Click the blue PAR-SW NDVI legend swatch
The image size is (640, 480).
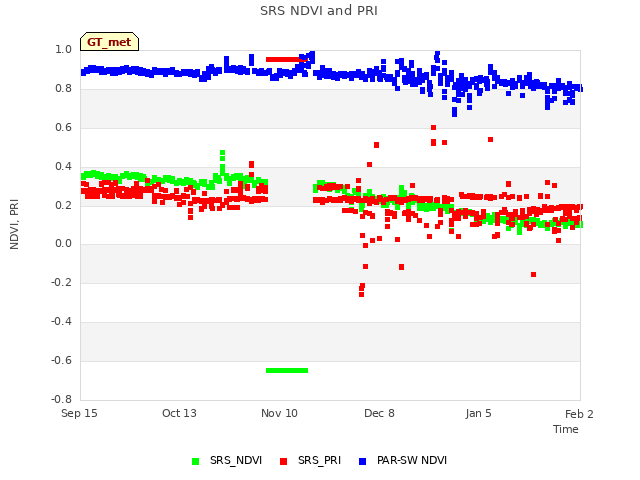tap(362, 461)
